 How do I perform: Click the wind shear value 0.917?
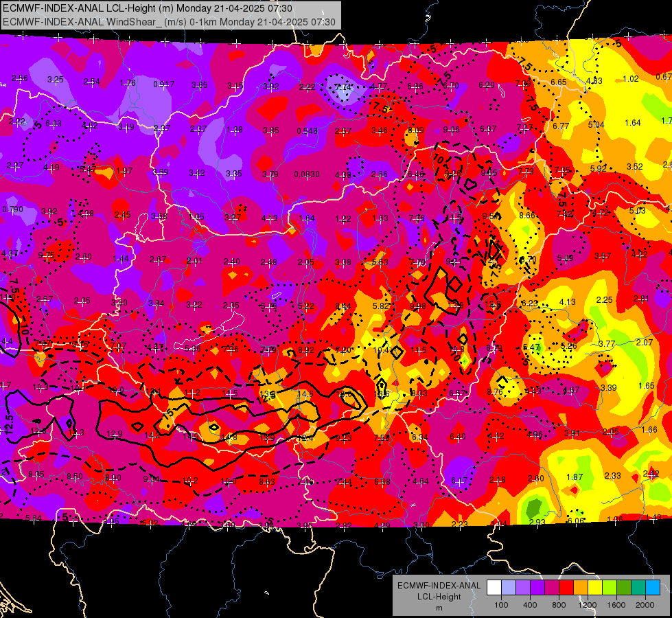pos(164,84)
